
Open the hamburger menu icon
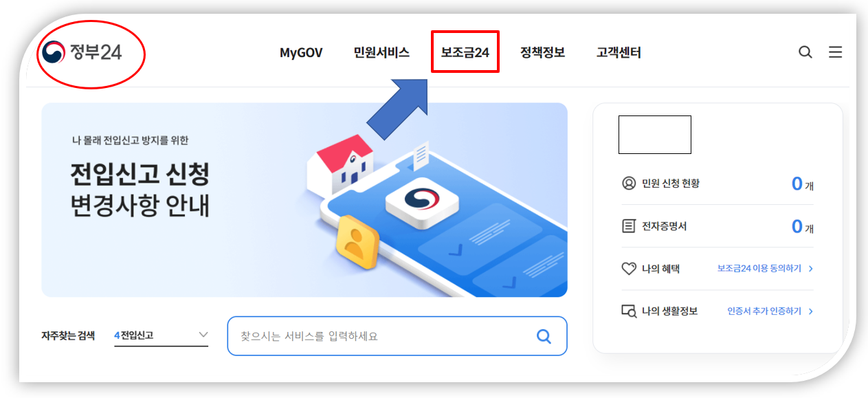[835, 52]
